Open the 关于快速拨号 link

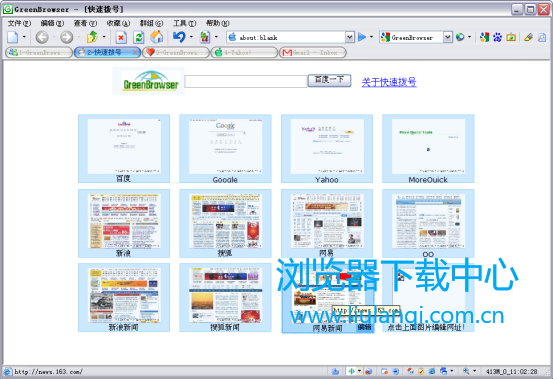pos(389,82)
